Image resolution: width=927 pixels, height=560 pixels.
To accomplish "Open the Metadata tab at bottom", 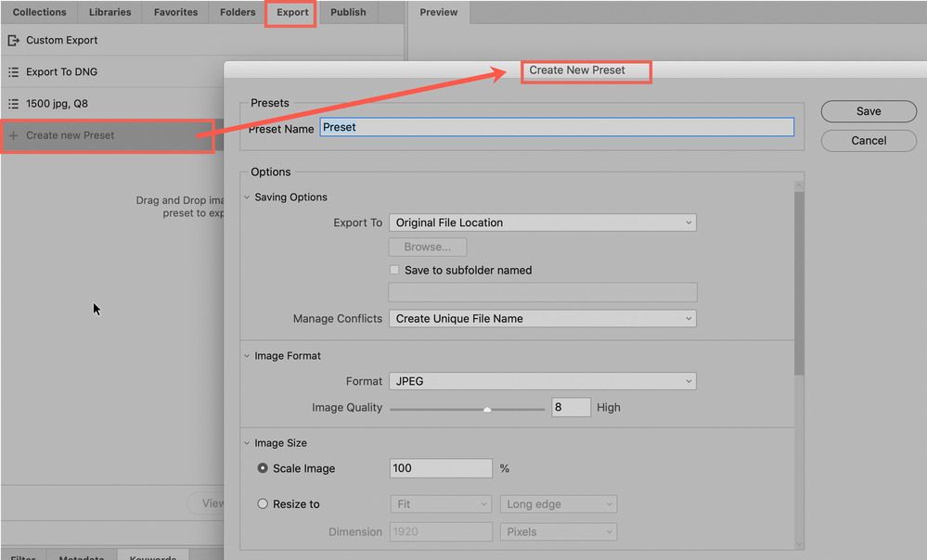I will [82, 556].
